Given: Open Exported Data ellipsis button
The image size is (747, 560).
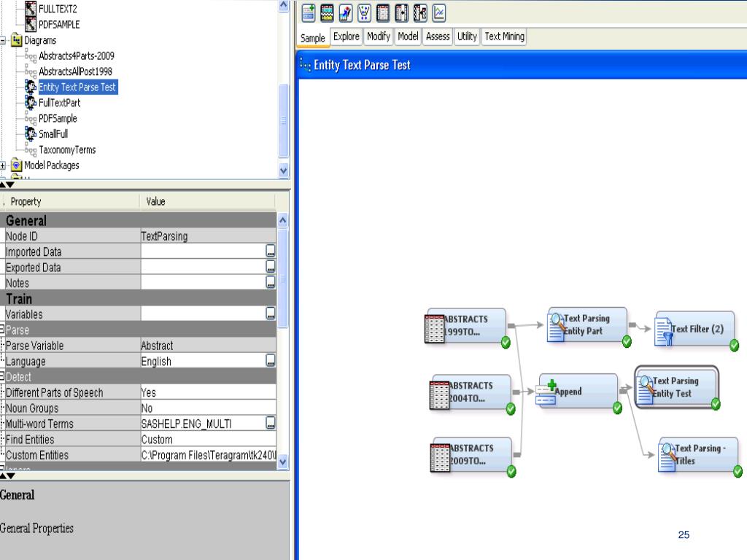Looking at the screenshot, I should (x=270, y=267).
